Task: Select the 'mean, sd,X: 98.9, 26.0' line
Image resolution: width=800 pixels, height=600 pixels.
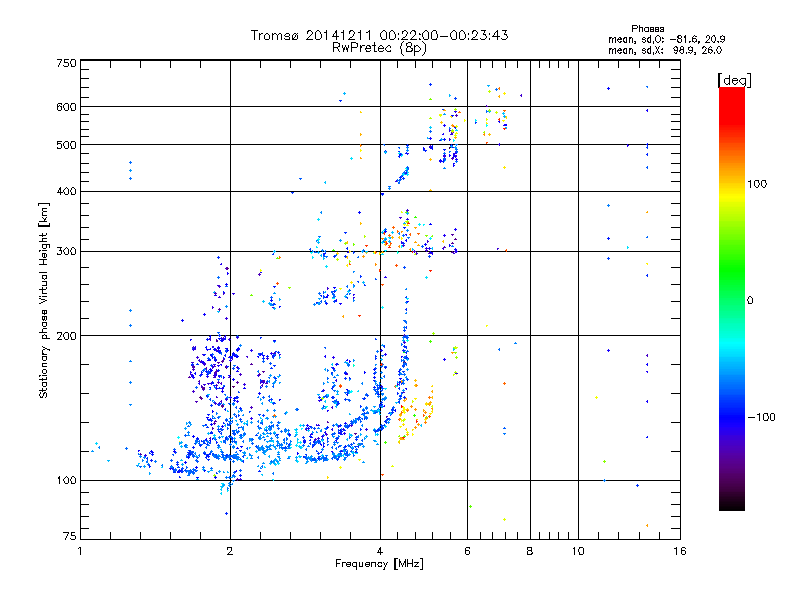Action: click(665, 50)
